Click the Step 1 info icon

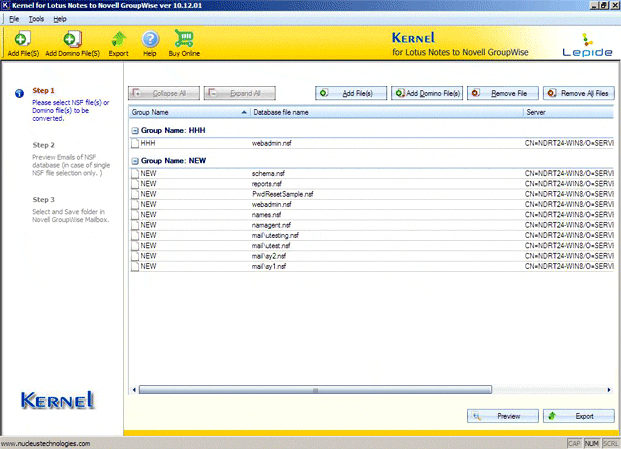19,93
